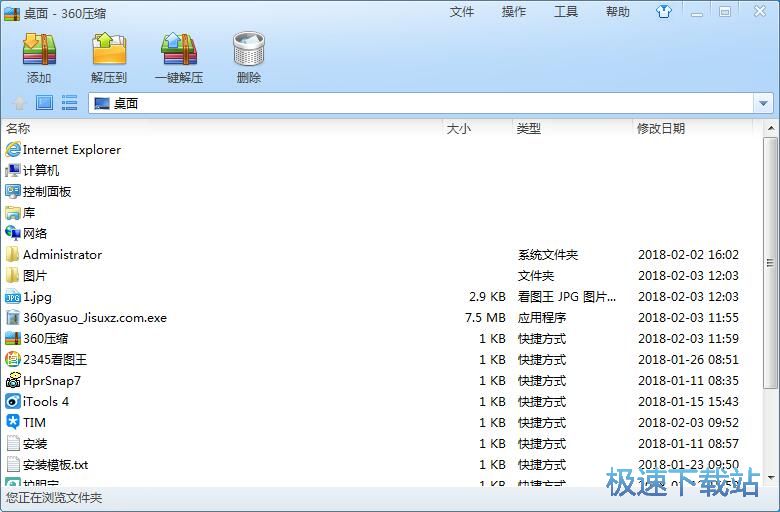
Task: Select the 360yasuo_Jisuxz.com.exe file
Action: pyautogui.click(x=95, y=318)
